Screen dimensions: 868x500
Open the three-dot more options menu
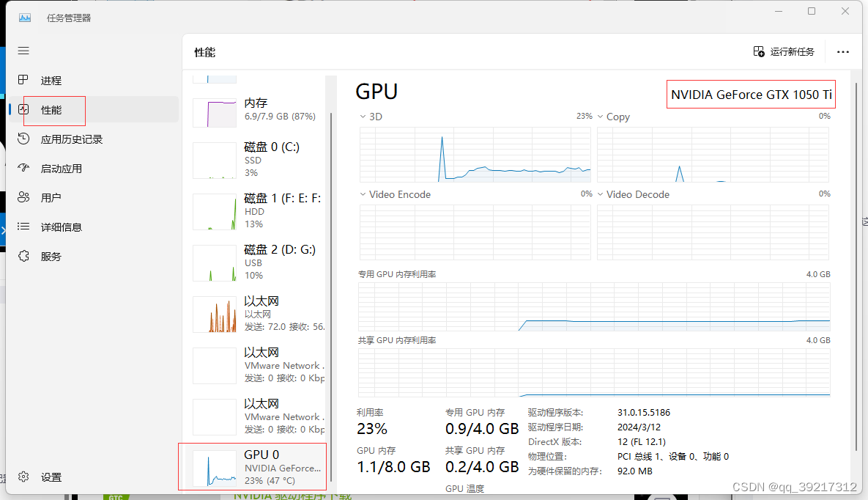tap(842, 51)
